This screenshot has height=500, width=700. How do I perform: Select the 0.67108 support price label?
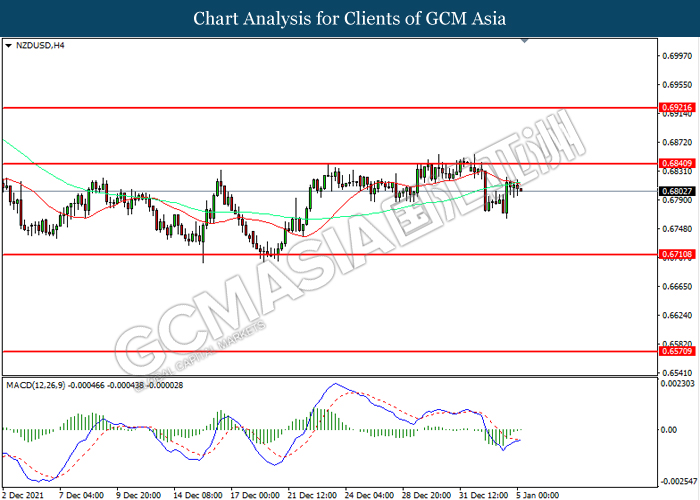point(677,254)
